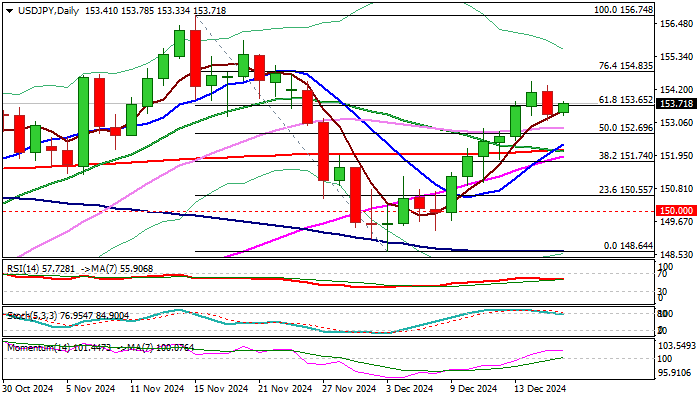The image size is (700, 400).
Task: Select the latest green candle on the chart
Action: [x=564, y=107]
